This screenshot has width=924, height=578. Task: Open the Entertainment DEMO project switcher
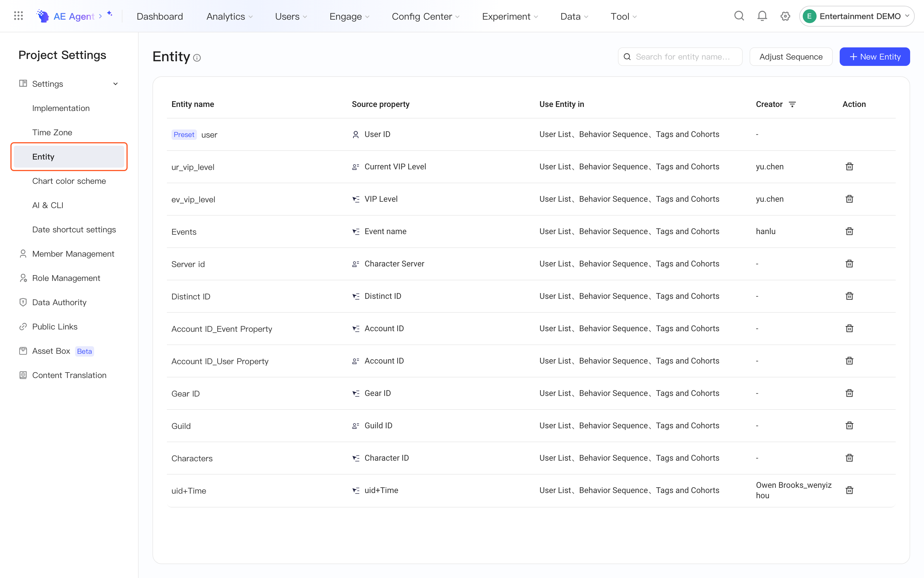coord(856,16)
